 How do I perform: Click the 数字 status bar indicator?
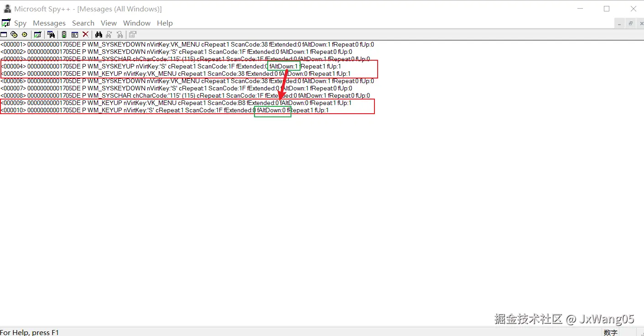pyautogui.click(x=610, y=332)
